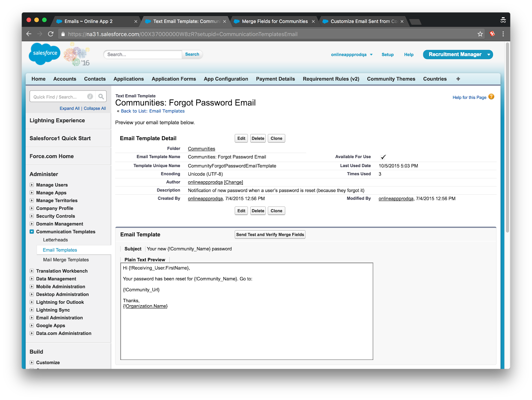Click Modified By onlineappprodqa link
Screen dimensions: 532x400
(x=396, y=199)
